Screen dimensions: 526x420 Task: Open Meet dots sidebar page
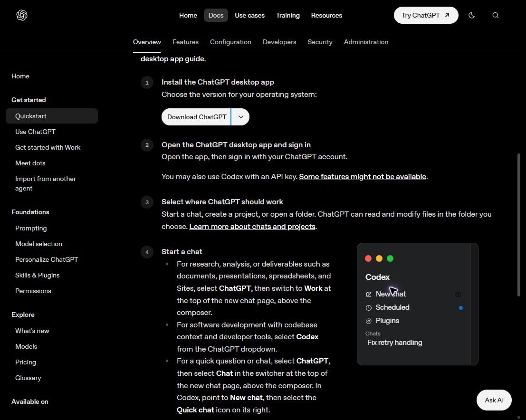coord(30,163)
